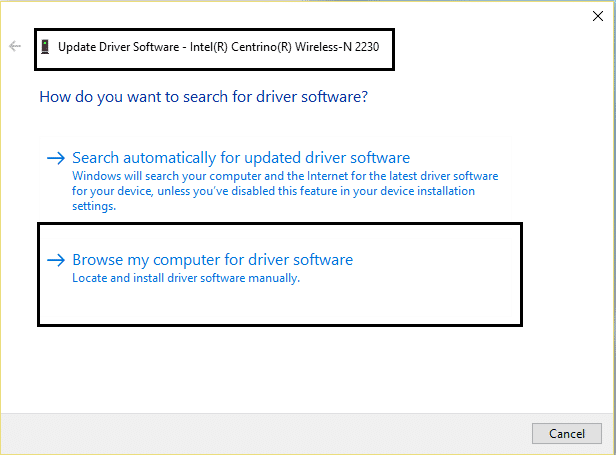The height and width of the screenshot is (455, 616).
Task: Choose Search automatically for updated driver software
Action: [x=241, y=158]
